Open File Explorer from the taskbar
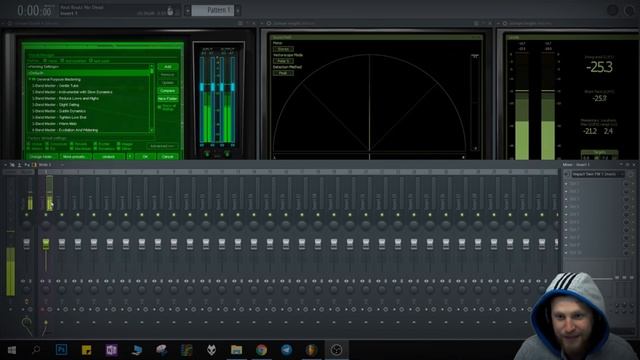This screenshot has height=360, width=640. click(236, 350)
